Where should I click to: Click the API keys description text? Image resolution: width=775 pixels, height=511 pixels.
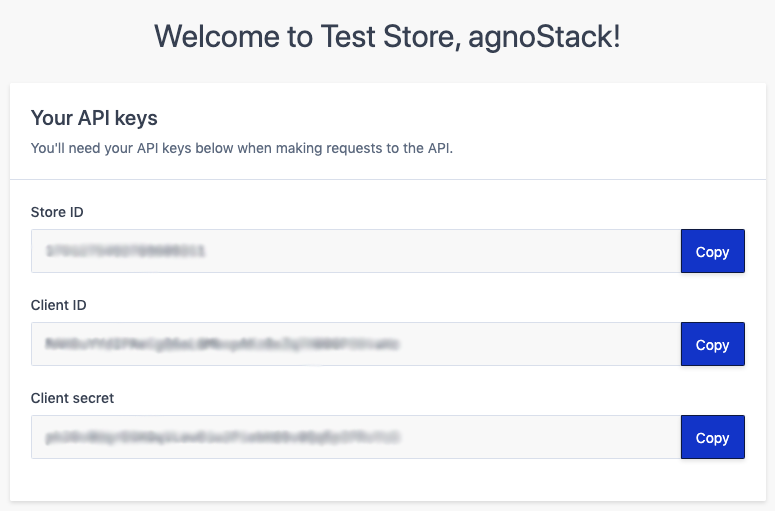242,148
